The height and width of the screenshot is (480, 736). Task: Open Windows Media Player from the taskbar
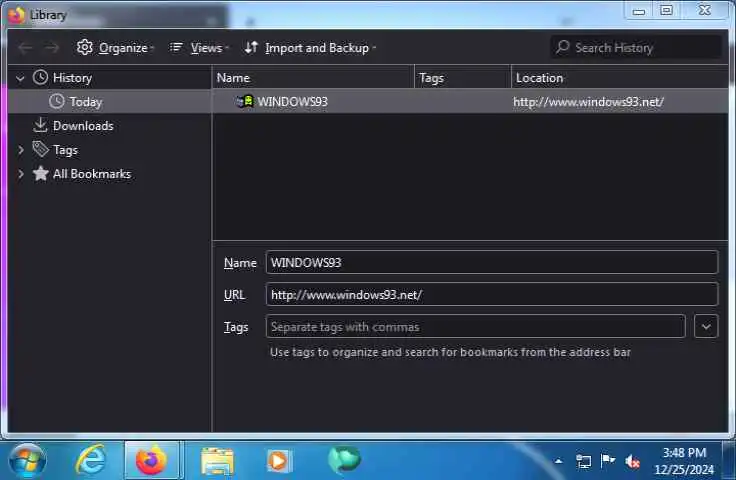(x=279, y=460)
